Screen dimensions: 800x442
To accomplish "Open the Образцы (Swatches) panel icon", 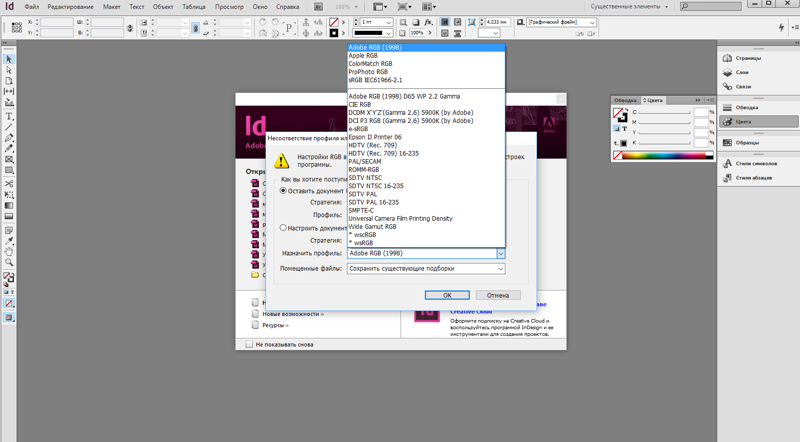I will [728, 142].
